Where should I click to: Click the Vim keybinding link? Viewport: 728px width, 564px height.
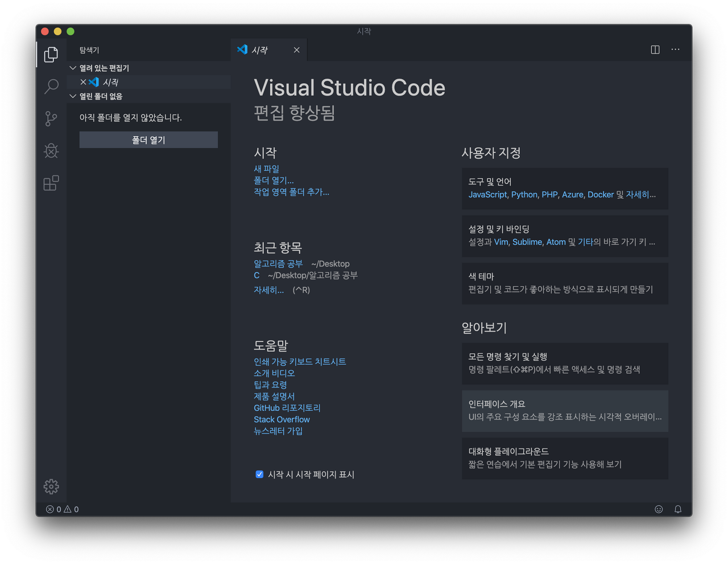[x=502, y=242]
